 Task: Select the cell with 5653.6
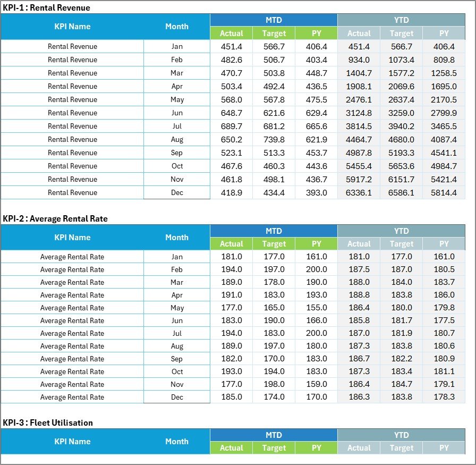point(401,166)
